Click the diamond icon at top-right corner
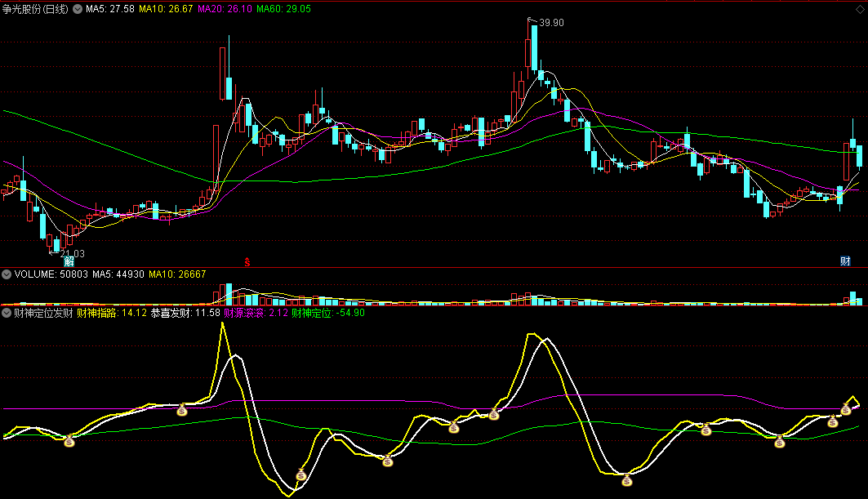This screenshot has width=868, height=499. click(x=860, y=10)
